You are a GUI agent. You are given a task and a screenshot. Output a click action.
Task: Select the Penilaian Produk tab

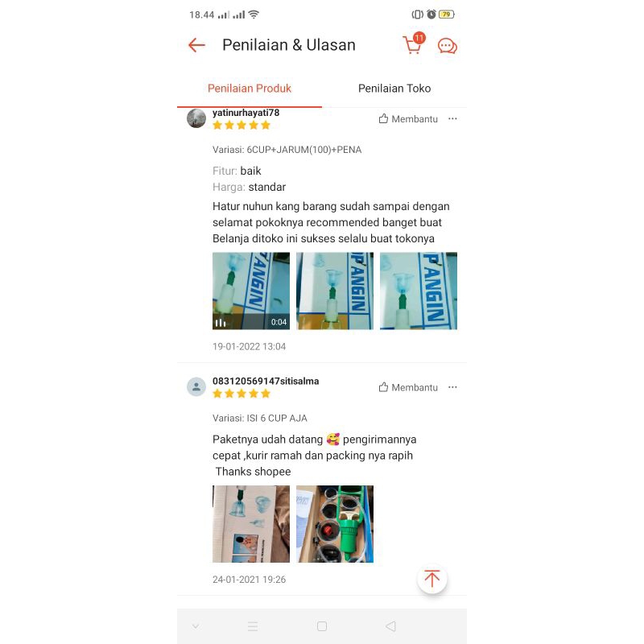pyautogui.click(x=250, y=89)
